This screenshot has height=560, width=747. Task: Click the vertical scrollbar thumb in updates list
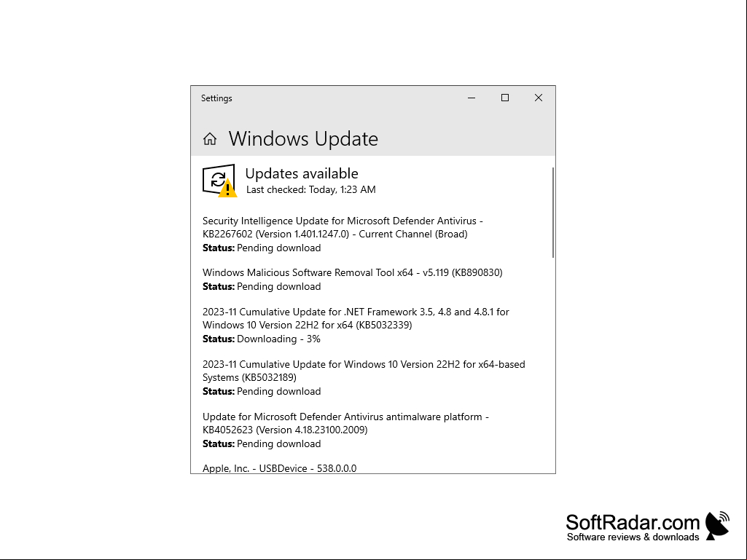(553, 213)
